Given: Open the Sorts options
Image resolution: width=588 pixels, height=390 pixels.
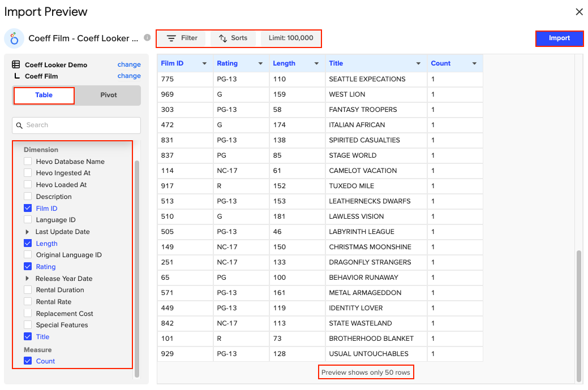Looking at the screenshot, I should [233, 38].
